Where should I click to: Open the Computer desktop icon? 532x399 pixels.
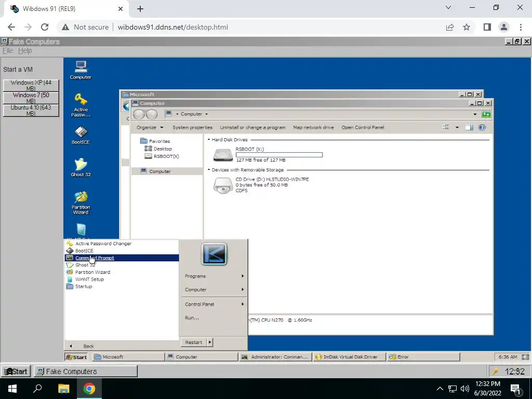(x=81, y=70)
